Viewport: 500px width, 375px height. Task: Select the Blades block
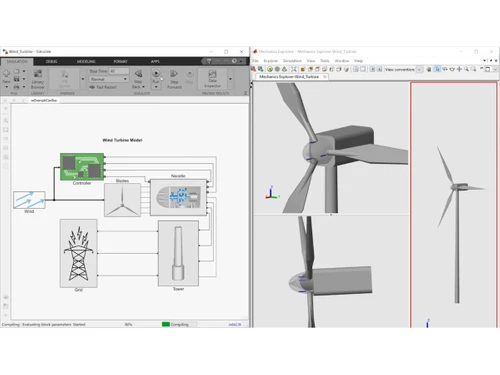coord(122,200)
